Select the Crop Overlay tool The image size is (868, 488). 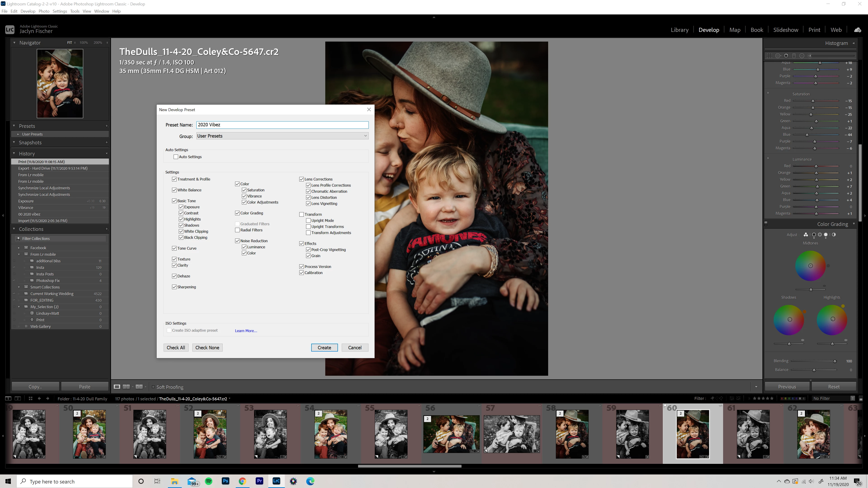(769, 56)
